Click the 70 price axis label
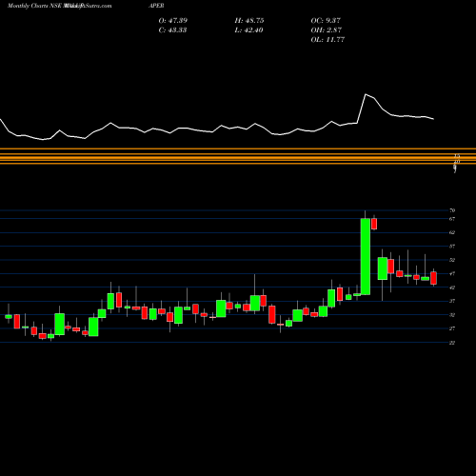 (452, 210)
